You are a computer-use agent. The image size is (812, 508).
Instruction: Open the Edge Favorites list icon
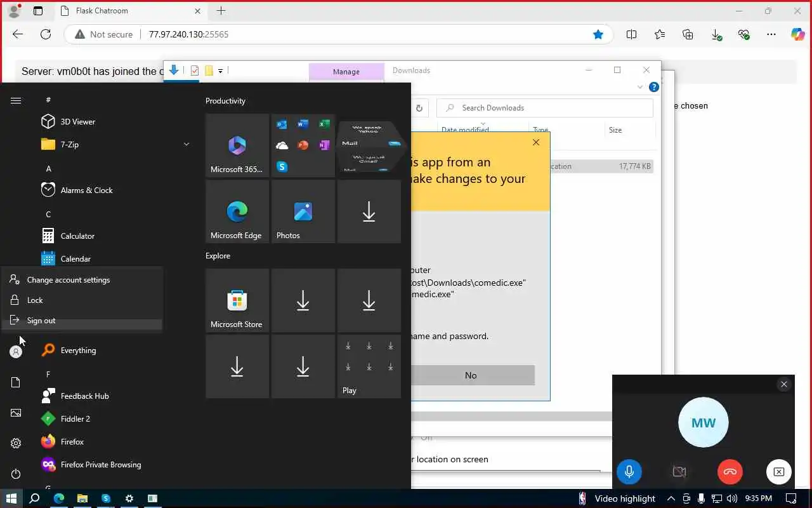[x=660, y=34]
